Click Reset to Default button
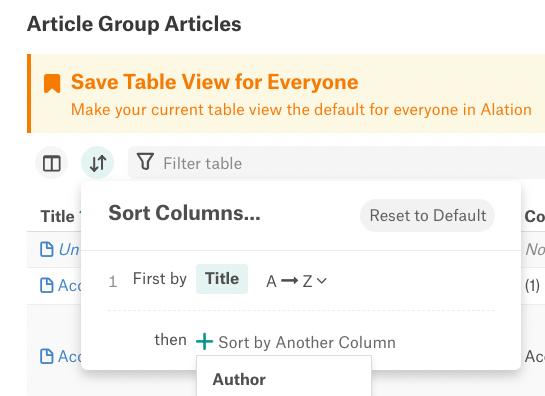Viewport: 545px width, 396px height. point(428,216)
